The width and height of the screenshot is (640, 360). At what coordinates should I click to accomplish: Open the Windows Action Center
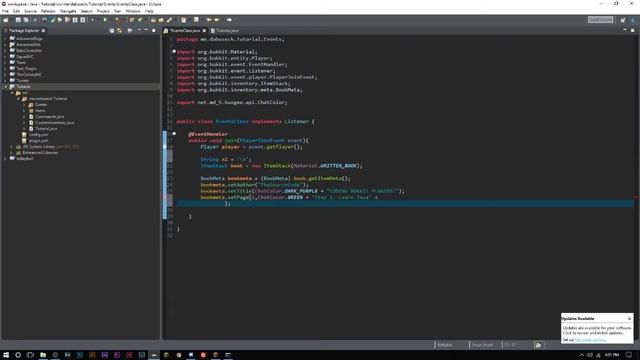(629, 355)
